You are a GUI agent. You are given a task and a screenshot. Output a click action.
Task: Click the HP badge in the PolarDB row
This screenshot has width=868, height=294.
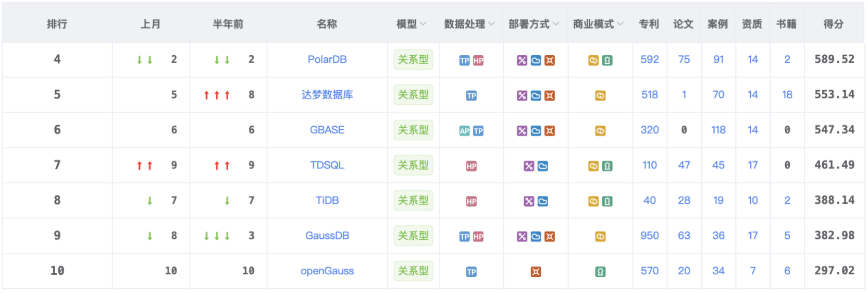tap(478, 60)
